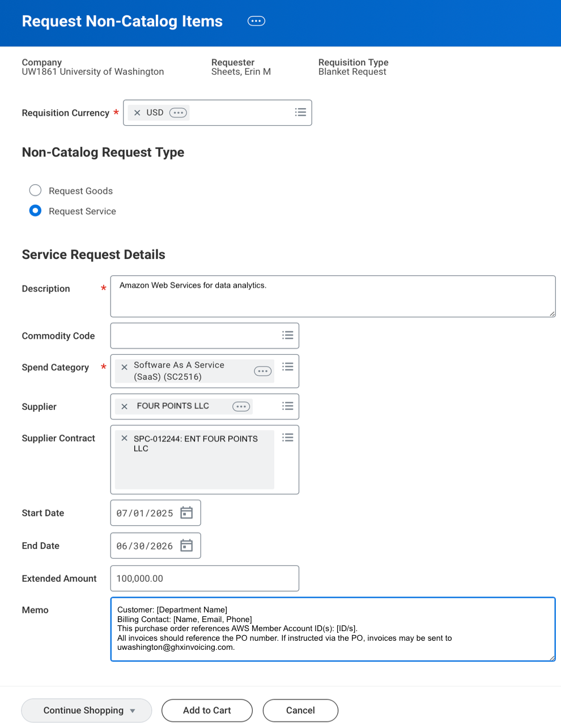
Task: Select the Request Service radio button
Action: (35, 210)
